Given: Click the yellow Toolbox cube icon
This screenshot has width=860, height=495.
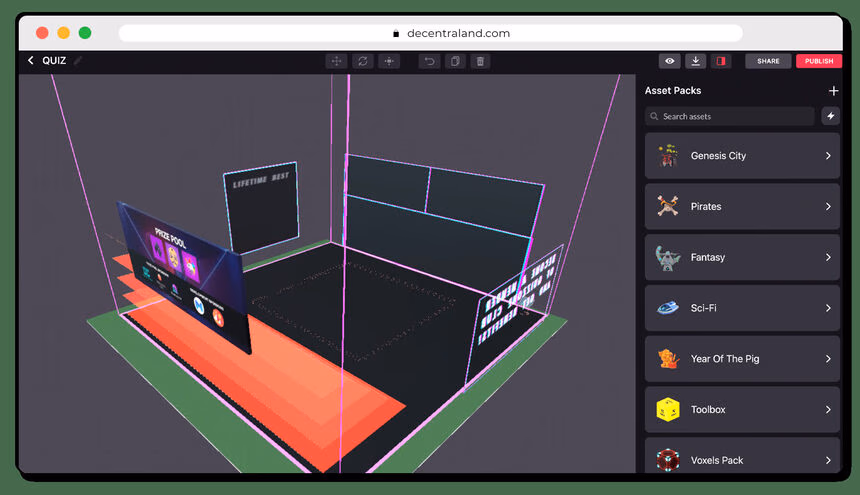Looking at the screenshot, I should (667, 409).
